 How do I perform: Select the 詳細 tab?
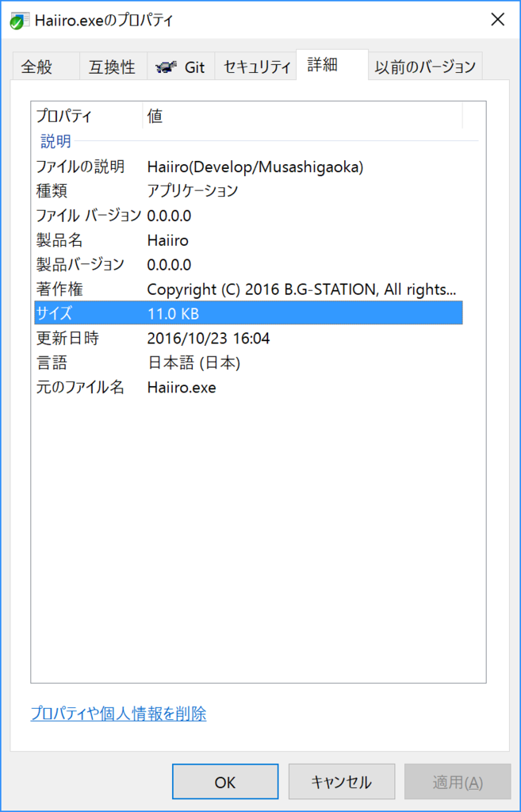click(x=332, y=65)
